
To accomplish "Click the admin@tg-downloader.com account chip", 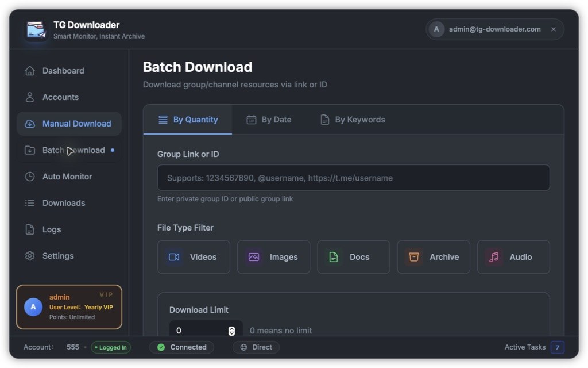I will 494,29.
